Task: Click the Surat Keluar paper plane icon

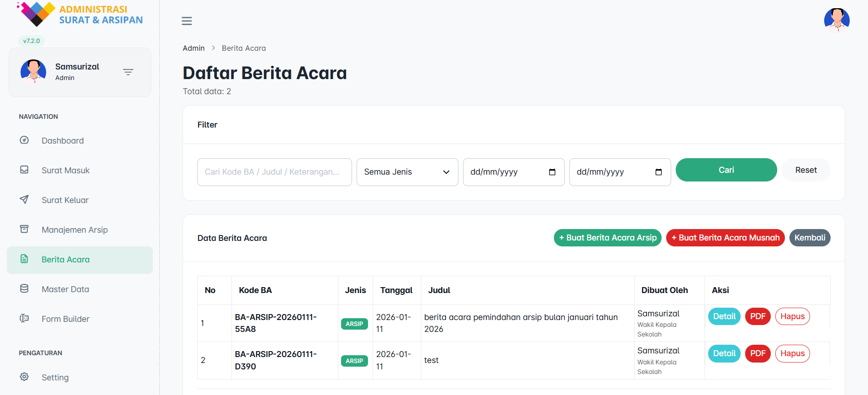Action: (x=24, y=200)
